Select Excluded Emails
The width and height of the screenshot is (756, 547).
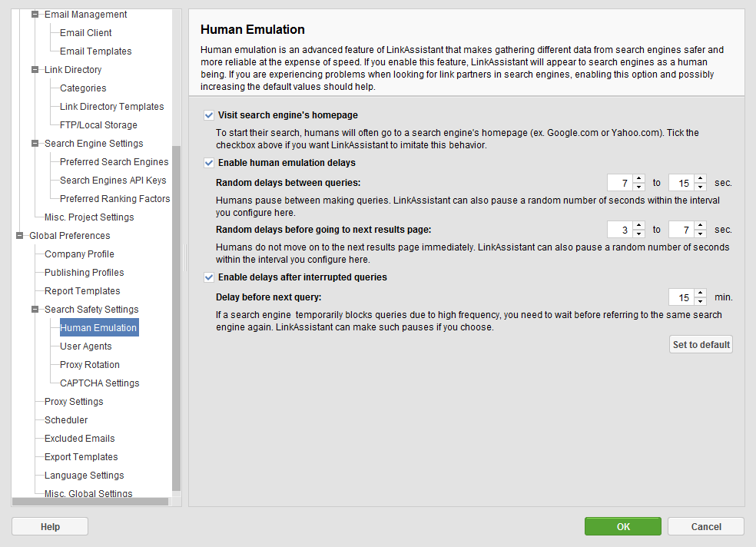80,439
